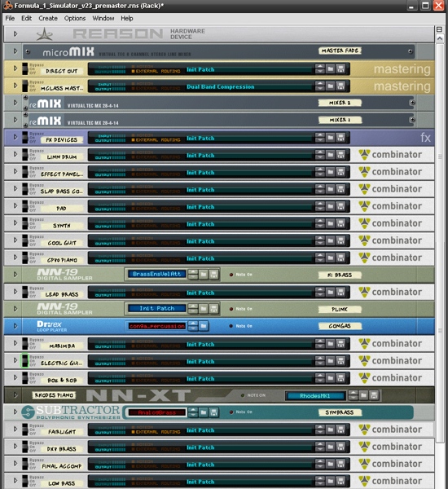Browse patches for BOZ & ROB combinator
The width and height of the screenshot is (448, 489).
coord(330,378)
